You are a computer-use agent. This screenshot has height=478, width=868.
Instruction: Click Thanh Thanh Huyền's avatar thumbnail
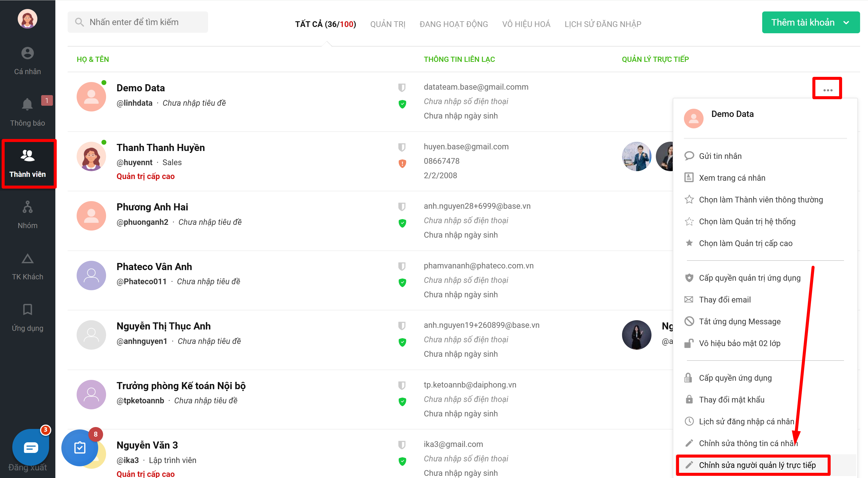pyautogui.click(x=91, y=156)
